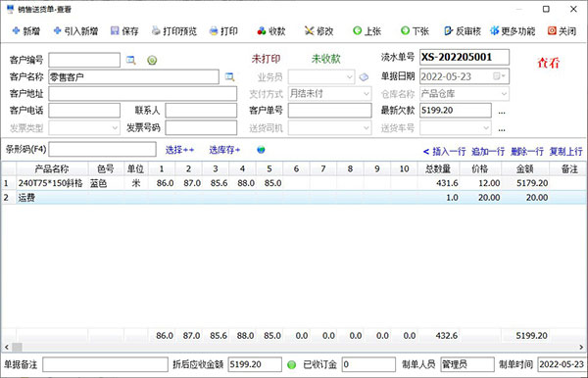Click the 流水单号 field XS-202205001
The height and width of the screenshot is (378, 588).
pos(465,58)
